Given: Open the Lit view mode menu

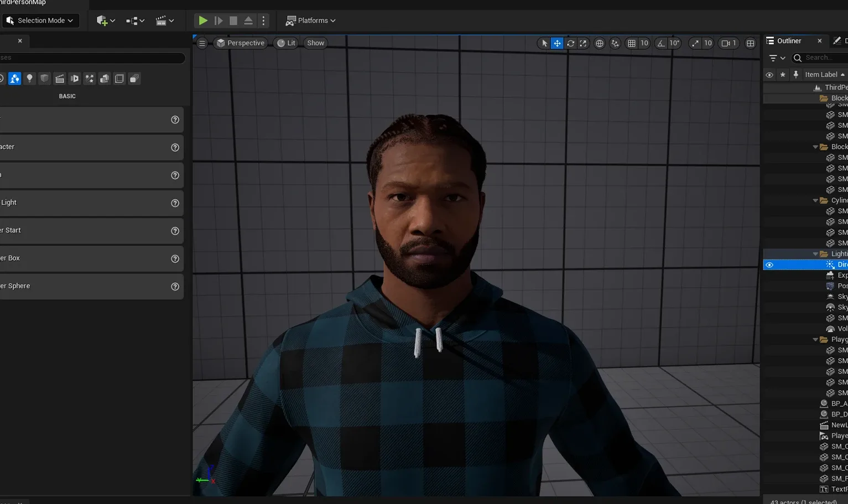Looking at the screenshot, I should click(286, 43).
